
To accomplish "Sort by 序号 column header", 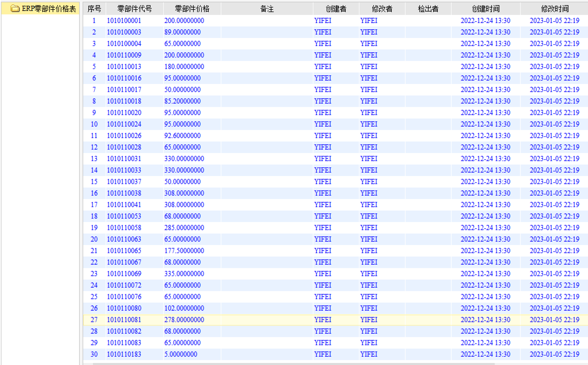I will [x=94, y=9].
